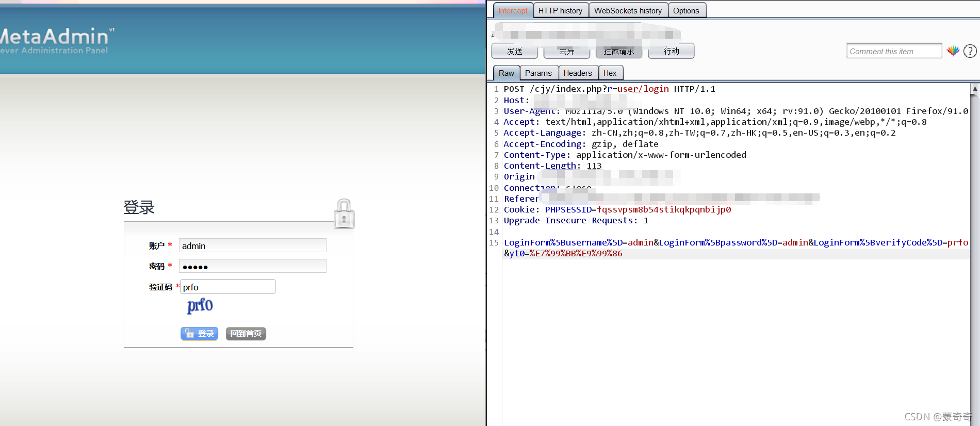Click the 'Accept-Encoding: gzip, deflate' line

tap(581, 144)
